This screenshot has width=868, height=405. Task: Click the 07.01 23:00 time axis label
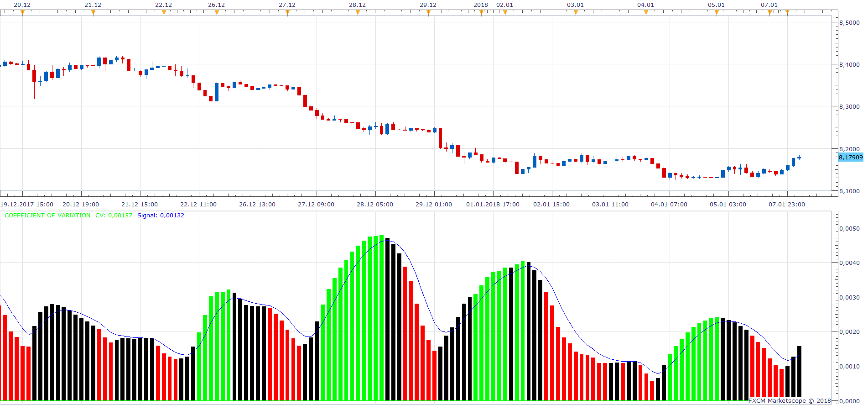787,204
